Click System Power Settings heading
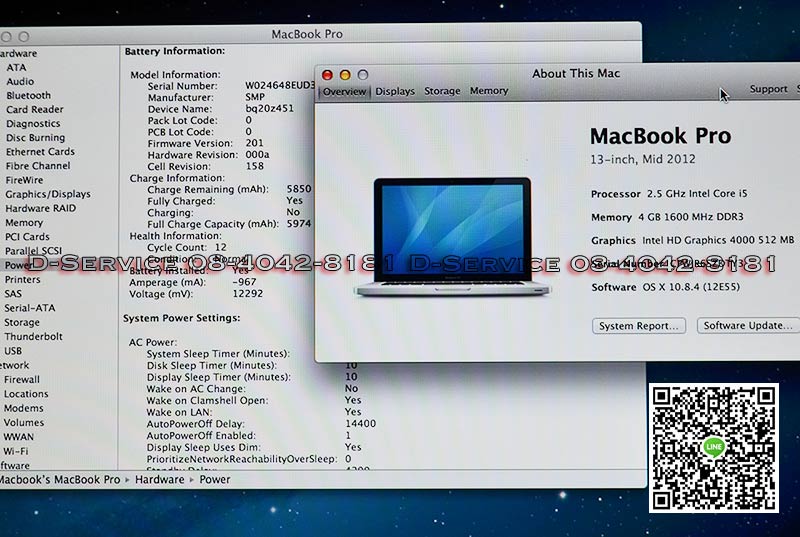 pos(181,318)
